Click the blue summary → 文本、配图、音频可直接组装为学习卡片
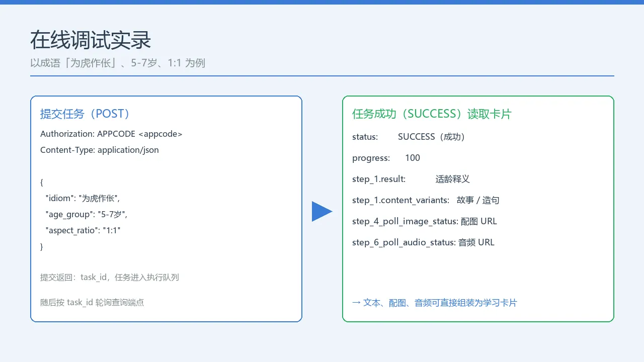644x362 pixels. click(435, 303)
